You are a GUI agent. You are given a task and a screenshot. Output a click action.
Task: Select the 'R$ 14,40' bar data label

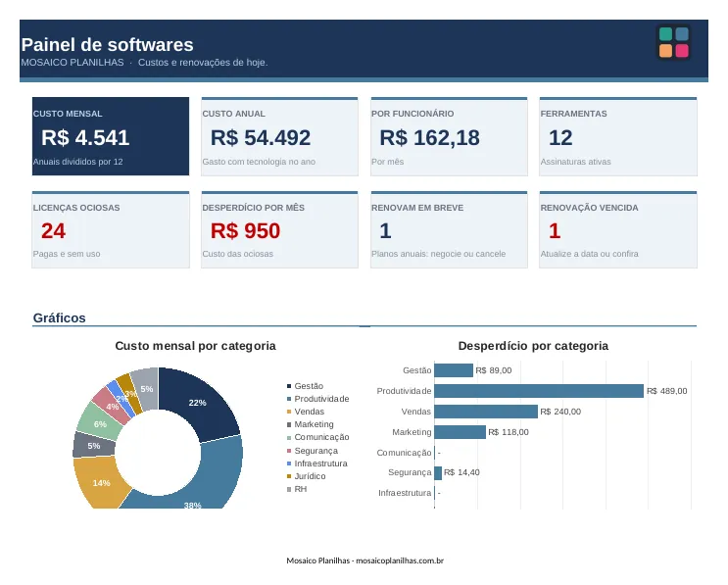[461, 472]
